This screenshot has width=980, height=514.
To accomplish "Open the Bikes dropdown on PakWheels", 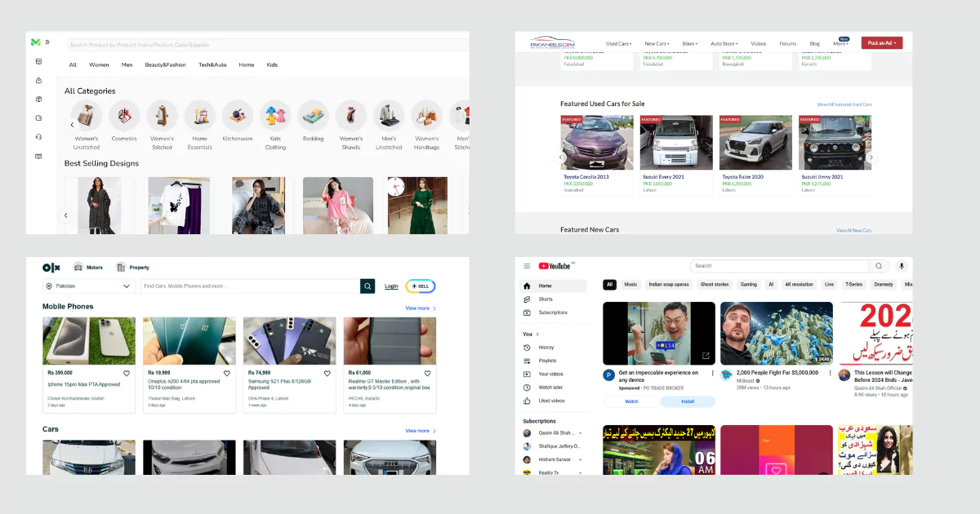I will click(x=691, y=43).
